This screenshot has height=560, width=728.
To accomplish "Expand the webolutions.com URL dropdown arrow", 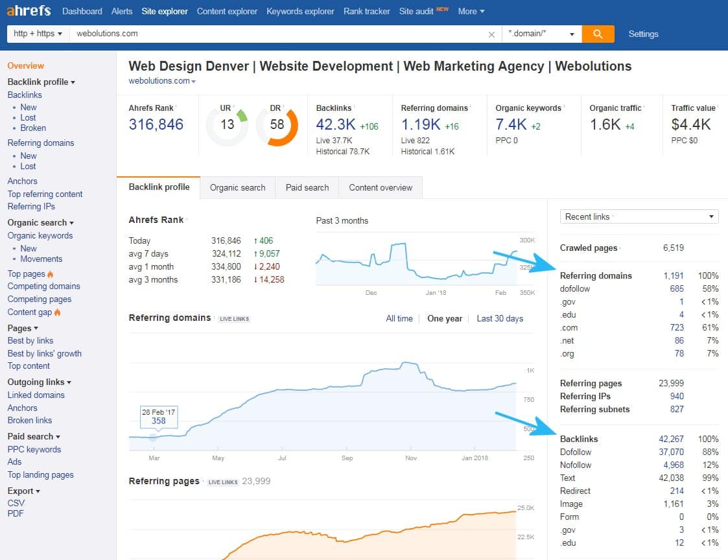I will (193, 82).
